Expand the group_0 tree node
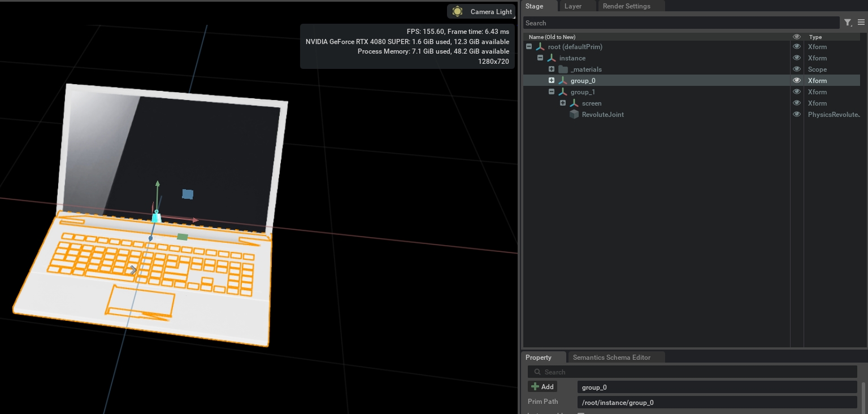 (x=552, y=81)
